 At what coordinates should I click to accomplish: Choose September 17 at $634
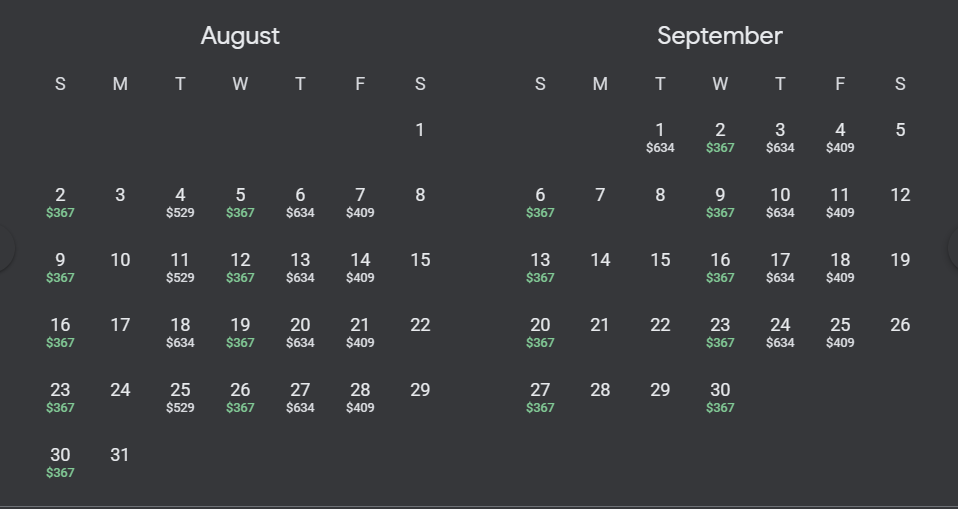point(780,266)
